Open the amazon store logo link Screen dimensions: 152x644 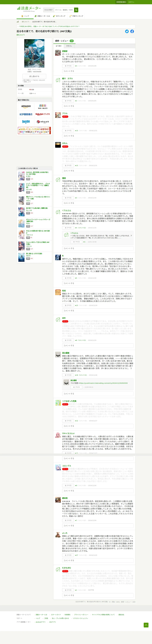(x=26, y=107)
